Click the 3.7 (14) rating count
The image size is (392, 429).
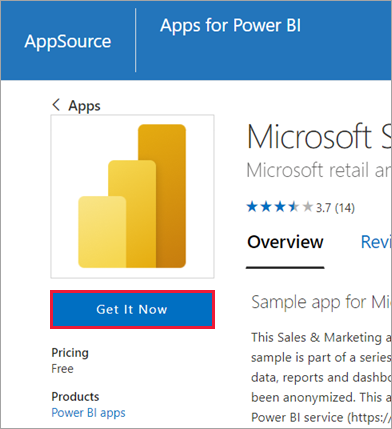tap(335, 208)
